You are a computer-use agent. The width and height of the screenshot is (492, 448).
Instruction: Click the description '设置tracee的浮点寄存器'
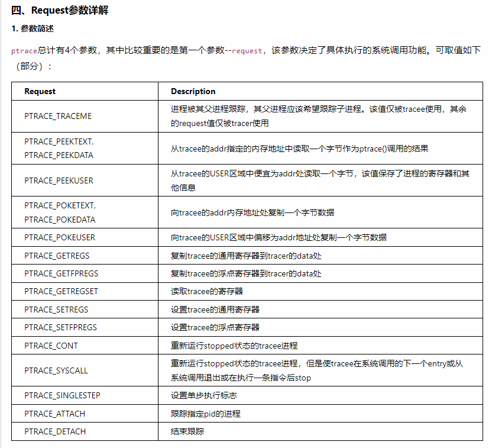pos(215,327)
